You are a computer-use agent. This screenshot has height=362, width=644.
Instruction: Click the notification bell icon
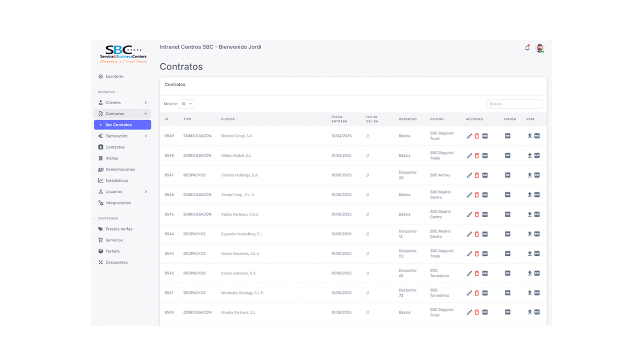[527, 48]
